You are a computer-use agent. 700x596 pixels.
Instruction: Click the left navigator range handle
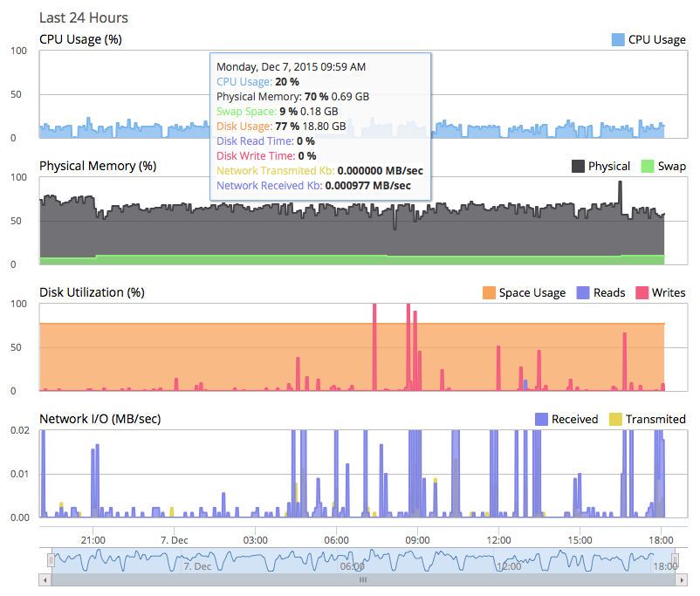pyautogui.click(x=51, y=559)
